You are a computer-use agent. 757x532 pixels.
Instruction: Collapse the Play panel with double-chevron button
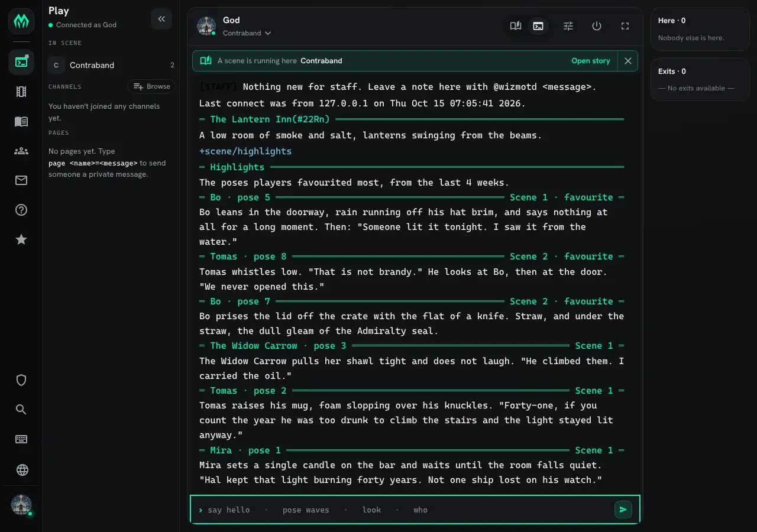coord(161,19)
